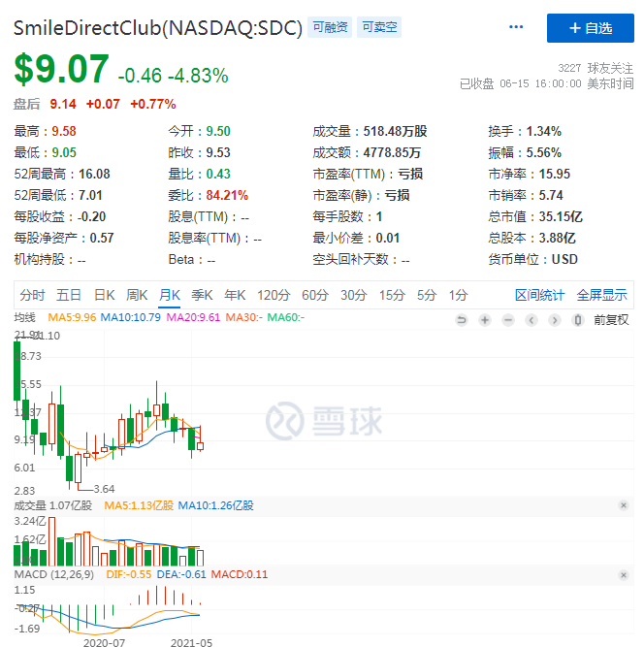Click the DIF:-0.55 value
The height and width of the screenshot is (647, 644).
(129, 574)
